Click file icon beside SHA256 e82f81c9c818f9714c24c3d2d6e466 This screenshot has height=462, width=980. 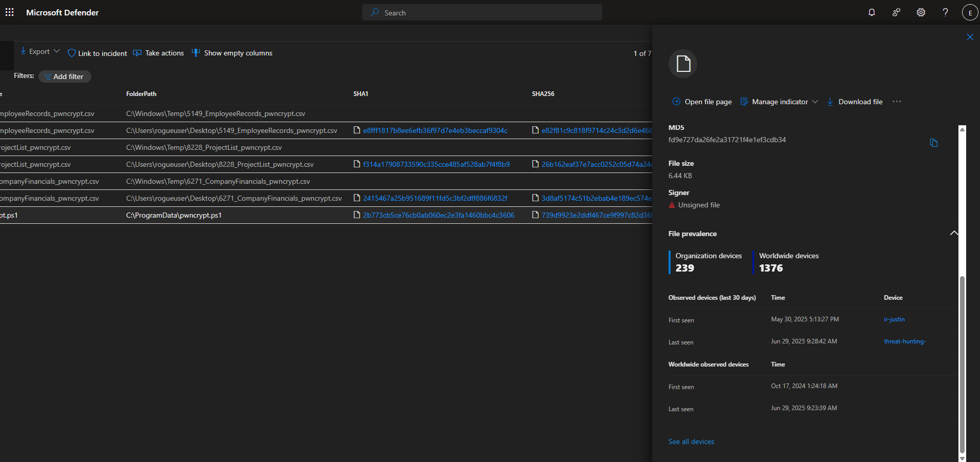click(x=535, y=130)
